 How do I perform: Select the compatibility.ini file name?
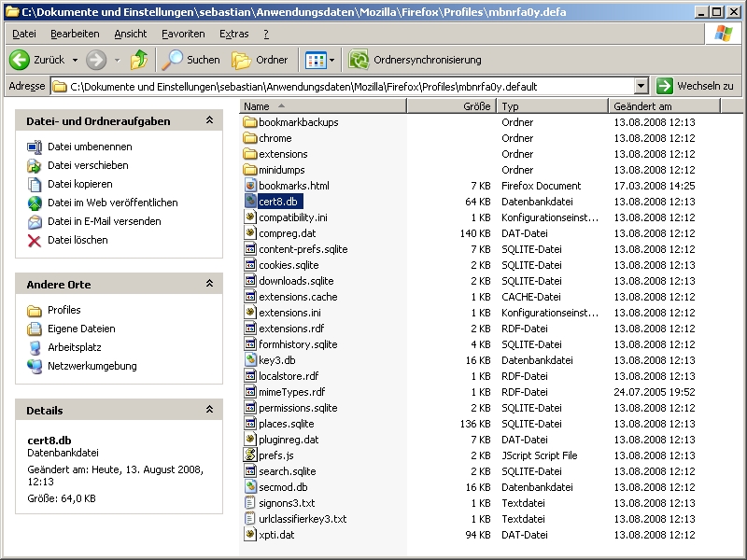[293, 217]
